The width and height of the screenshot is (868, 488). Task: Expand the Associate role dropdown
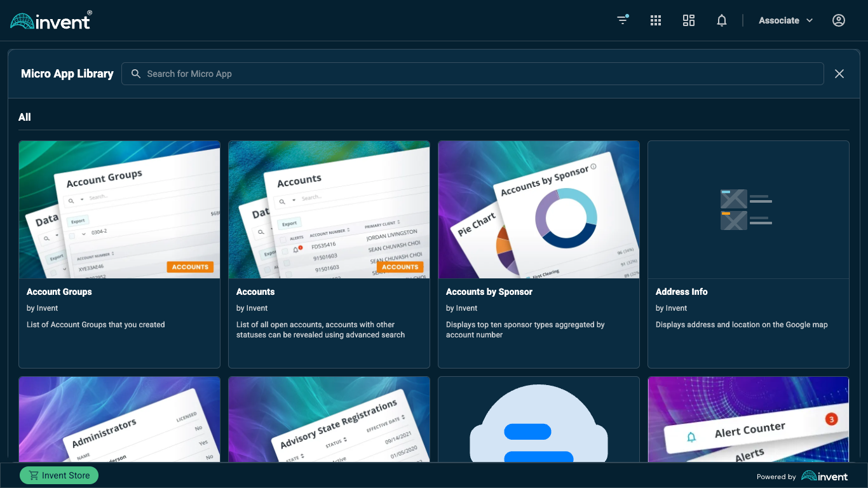pyautogui.click(x=785, y=20)
